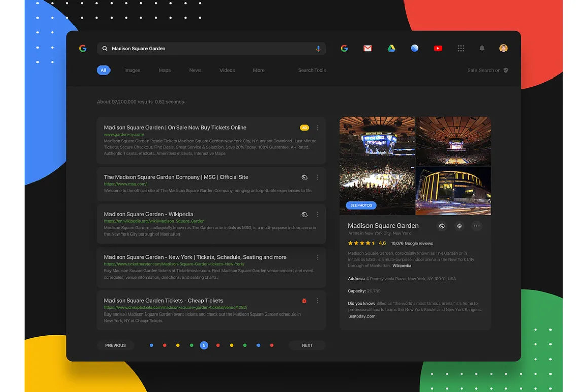Open three-dot menu on the Ticketmaster result

318,257
